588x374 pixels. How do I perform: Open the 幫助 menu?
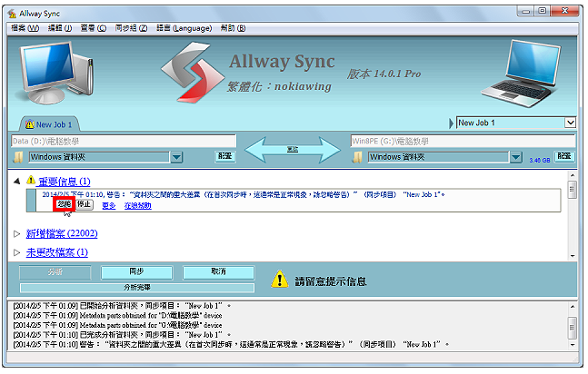pyautogui.click(x=233, y=28)
